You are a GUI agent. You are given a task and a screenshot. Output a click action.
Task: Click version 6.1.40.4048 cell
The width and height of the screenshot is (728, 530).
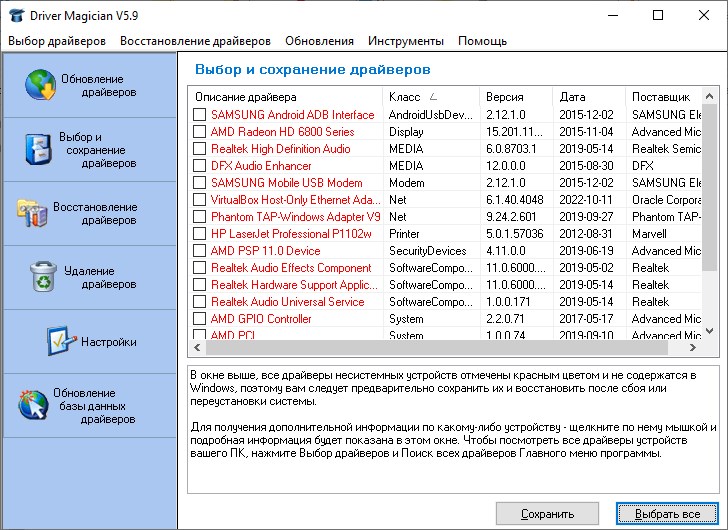(x=514, y=200)
